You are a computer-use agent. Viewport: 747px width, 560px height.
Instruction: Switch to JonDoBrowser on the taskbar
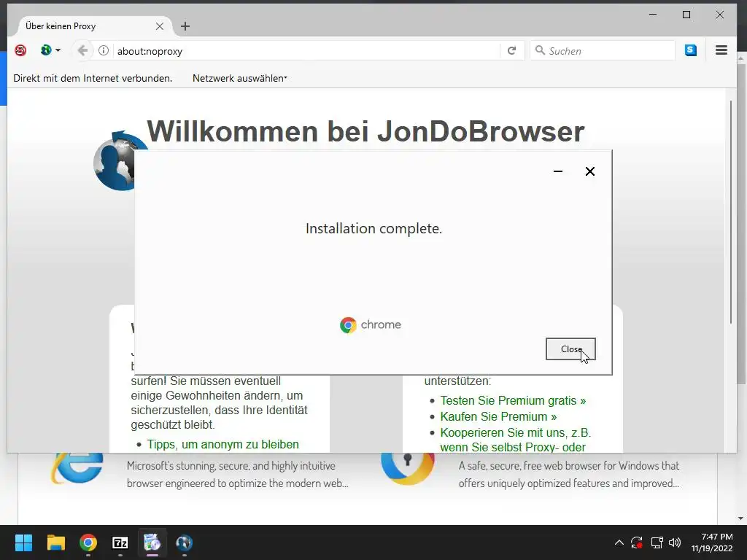[x=184, y=542]
